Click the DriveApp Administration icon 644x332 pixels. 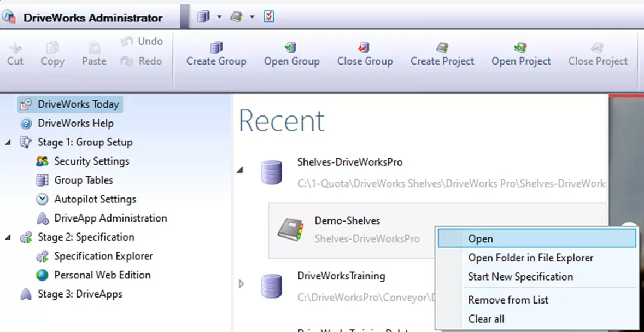[x=43, y=218]
